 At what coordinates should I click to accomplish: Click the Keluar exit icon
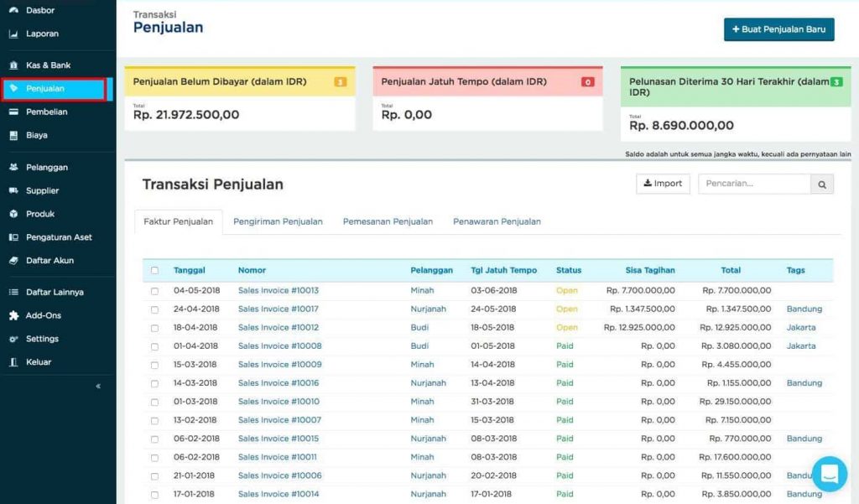(13, 362)
